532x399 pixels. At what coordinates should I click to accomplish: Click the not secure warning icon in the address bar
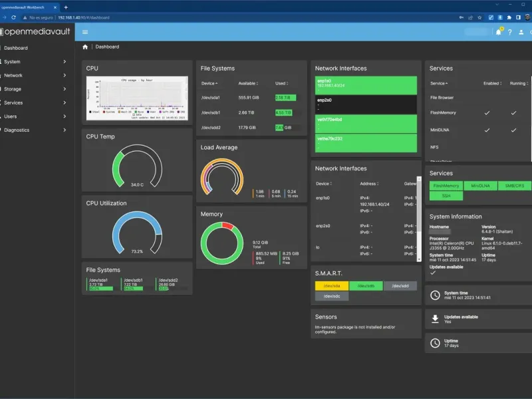25,17
